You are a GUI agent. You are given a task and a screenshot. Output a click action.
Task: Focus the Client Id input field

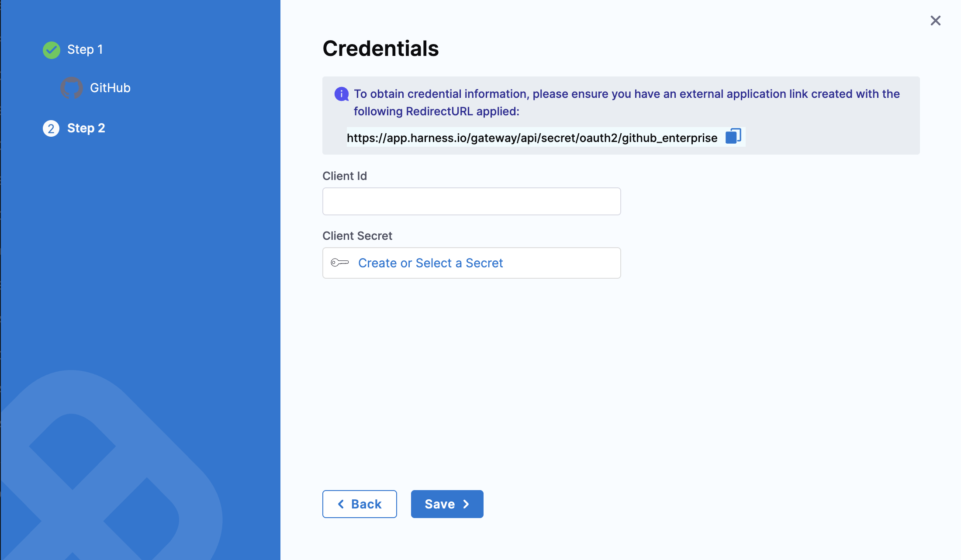471,201
